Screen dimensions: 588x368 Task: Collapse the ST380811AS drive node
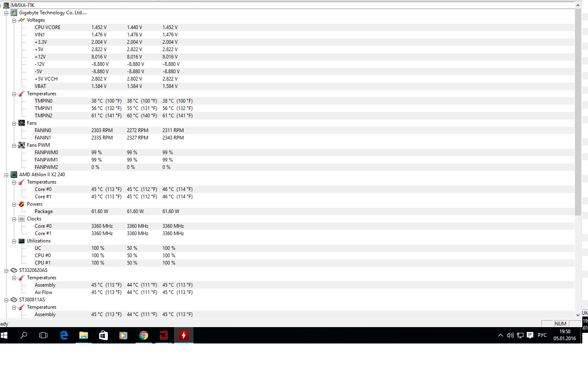coord(7,300)
